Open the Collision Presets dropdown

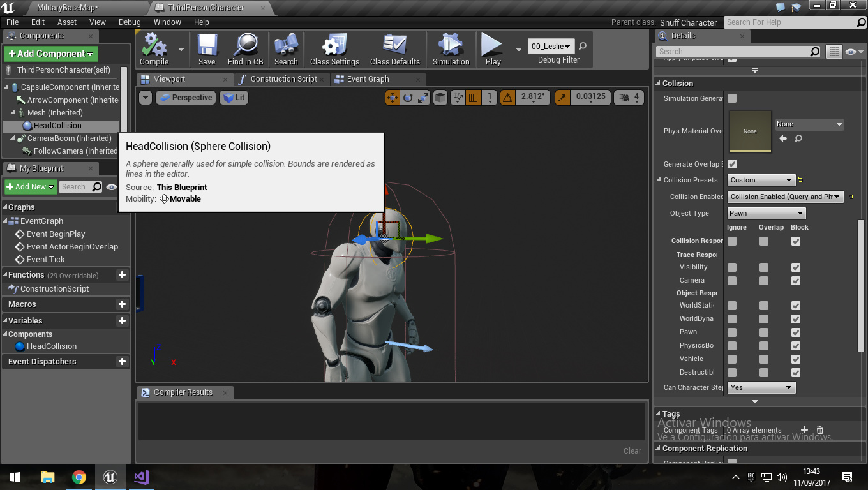tap(761, 180)
